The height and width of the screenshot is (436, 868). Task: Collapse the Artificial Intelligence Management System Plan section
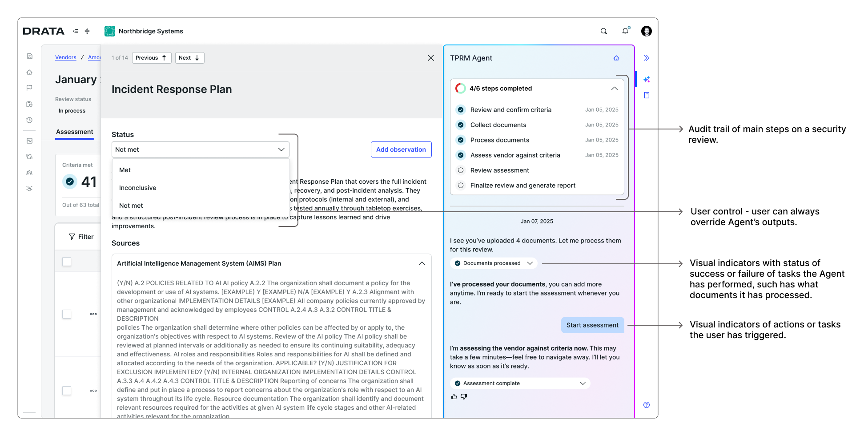(422, 263)
